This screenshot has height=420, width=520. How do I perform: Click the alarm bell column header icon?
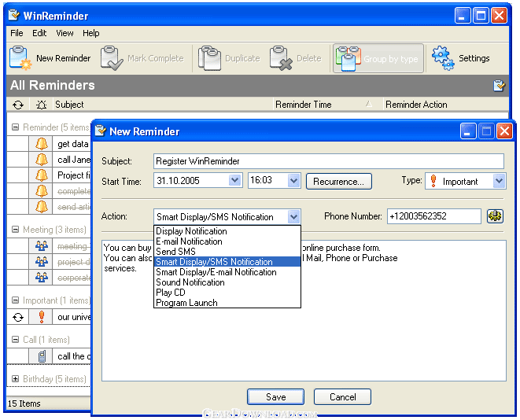[41, 105]
